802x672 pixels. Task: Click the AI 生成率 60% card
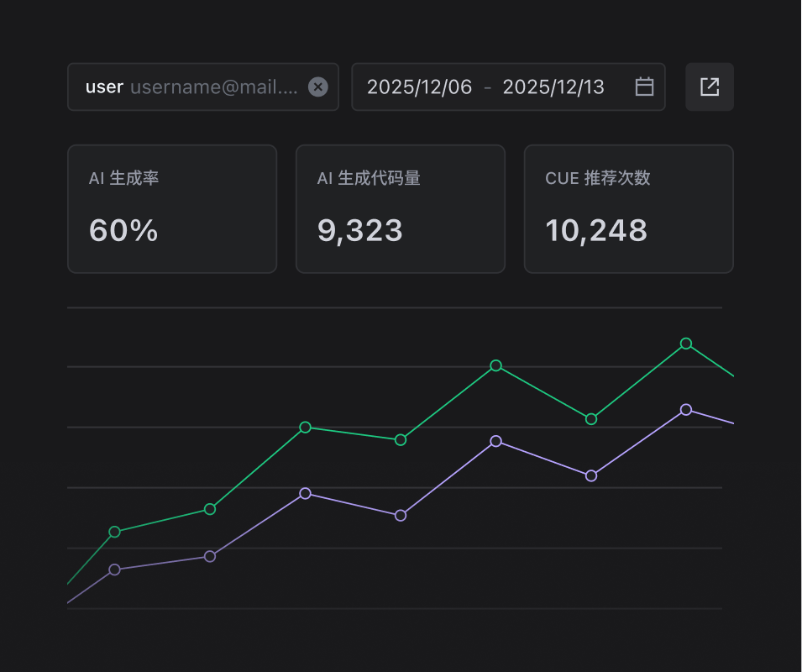point(172,208)
